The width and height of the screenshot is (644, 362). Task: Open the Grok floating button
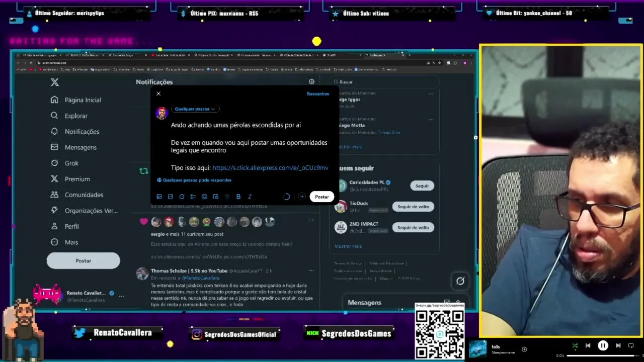click(x=460, y=282)
